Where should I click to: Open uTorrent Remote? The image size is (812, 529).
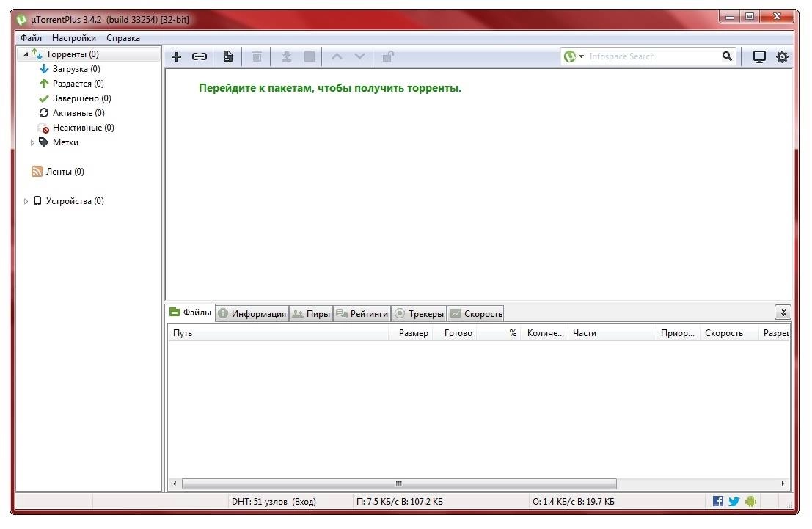(x=758, y=56)
